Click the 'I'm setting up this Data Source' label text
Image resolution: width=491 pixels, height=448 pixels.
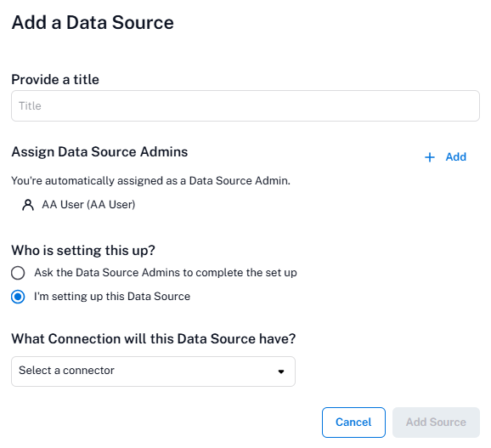pos(112,297)
